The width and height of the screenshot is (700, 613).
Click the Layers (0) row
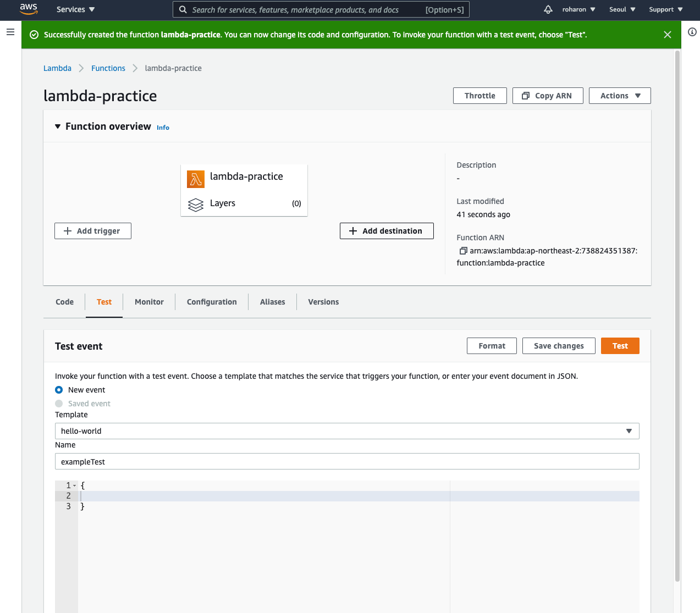[244, 203]
